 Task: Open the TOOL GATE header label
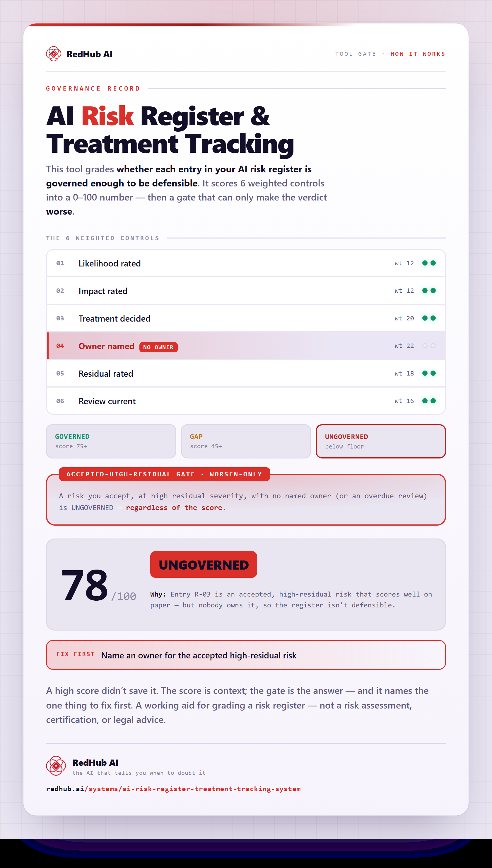[x=356, y=54]
